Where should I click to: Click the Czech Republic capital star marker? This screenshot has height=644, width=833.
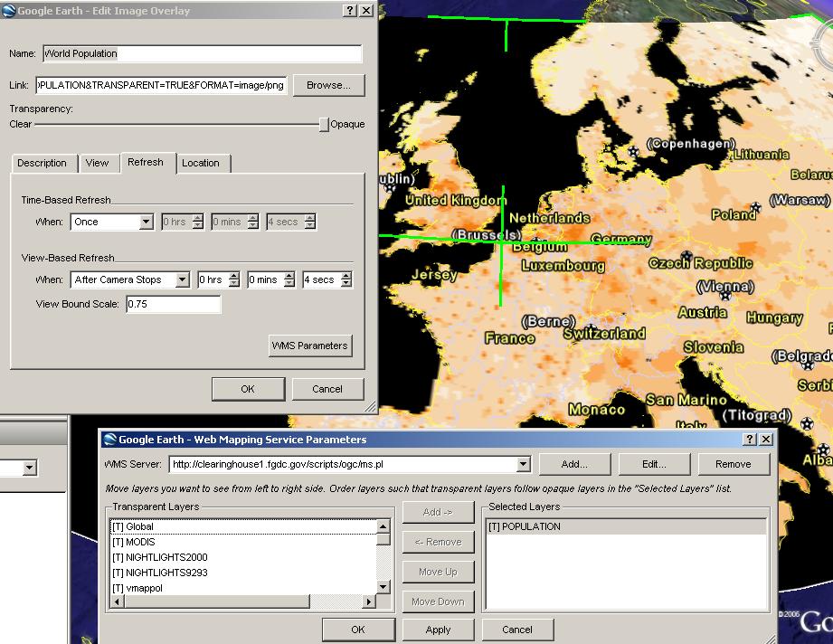click(686, 256)
